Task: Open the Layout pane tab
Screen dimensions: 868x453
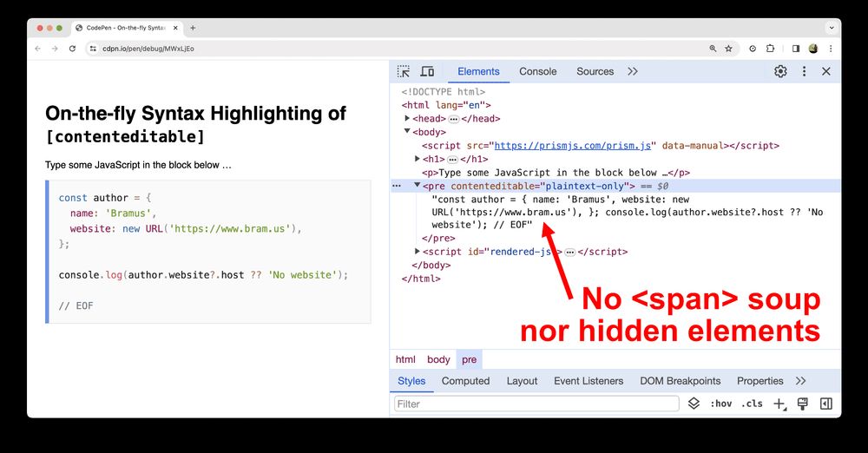Action: pyautogui.click(x=522, y=381)
